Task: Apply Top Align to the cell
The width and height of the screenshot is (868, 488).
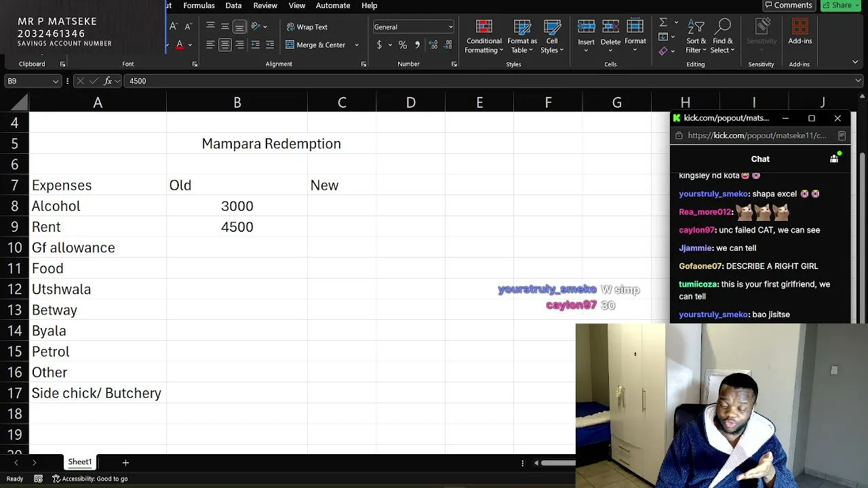Action: [x=210, y=26]
